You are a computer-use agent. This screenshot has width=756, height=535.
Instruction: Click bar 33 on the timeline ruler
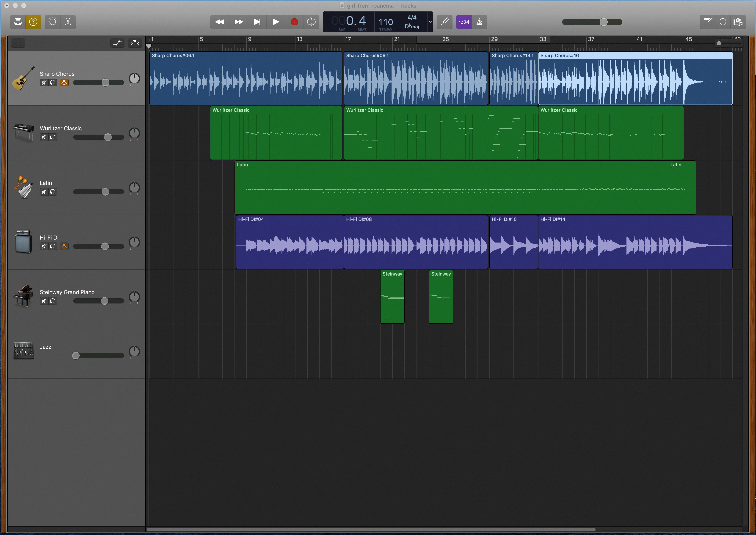[x=543, y=39]
